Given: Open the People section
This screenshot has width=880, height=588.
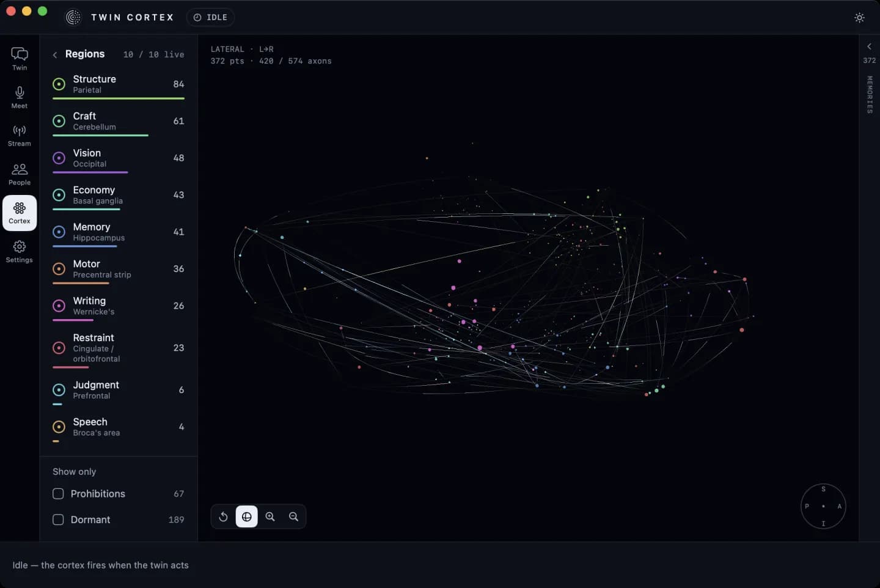Looking at the screenshot, I should (x=20, y=174).
